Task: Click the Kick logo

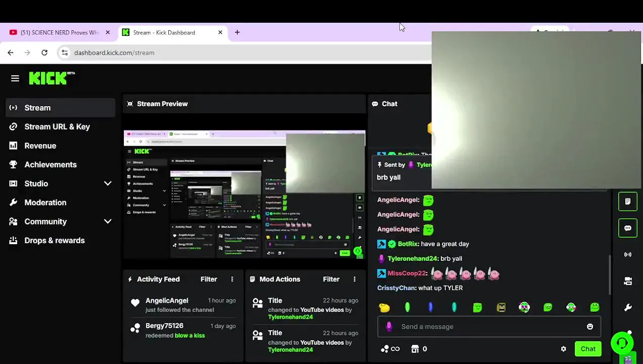Action: click(x=52, y=78)
